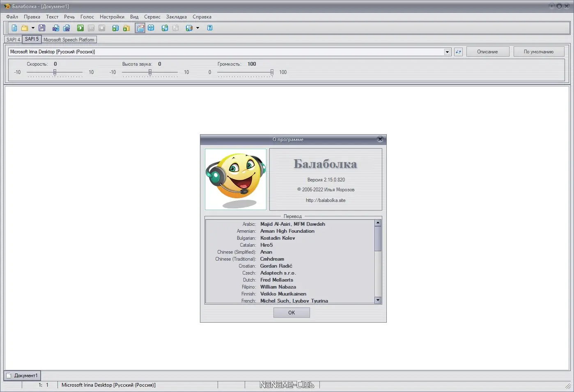Expand the open-file recent list arrow
The height and width of the screenshot is (392, 574).
pos(33,28)
